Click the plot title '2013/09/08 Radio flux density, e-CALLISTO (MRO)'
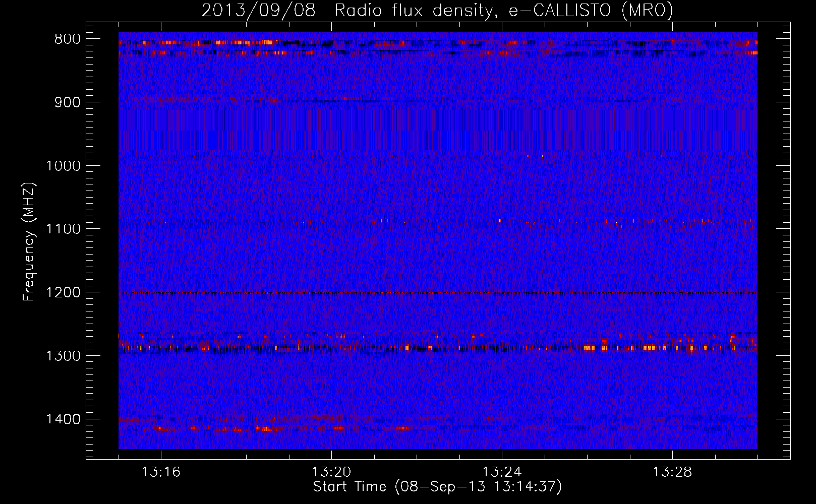This screenshot has height=504, width=816. click(x=437, y=10)
